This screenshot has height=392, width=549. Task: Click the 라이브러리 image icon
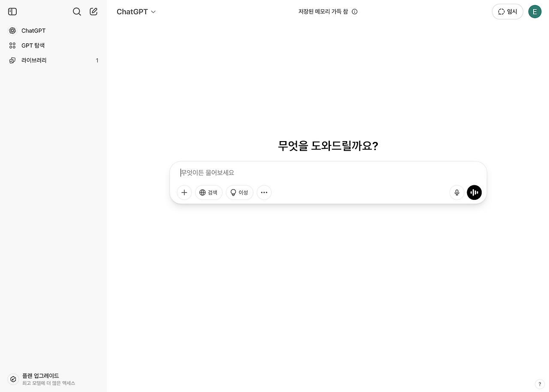tap(12, 60)
